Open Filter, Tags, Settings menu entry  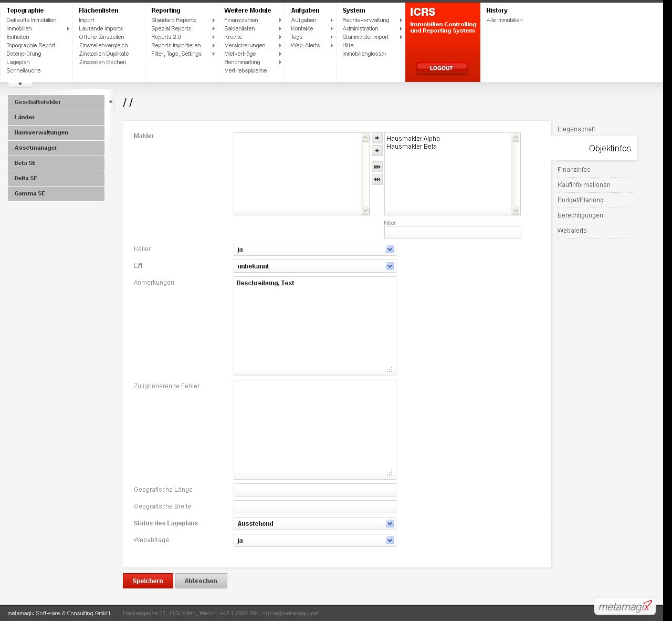176,54
